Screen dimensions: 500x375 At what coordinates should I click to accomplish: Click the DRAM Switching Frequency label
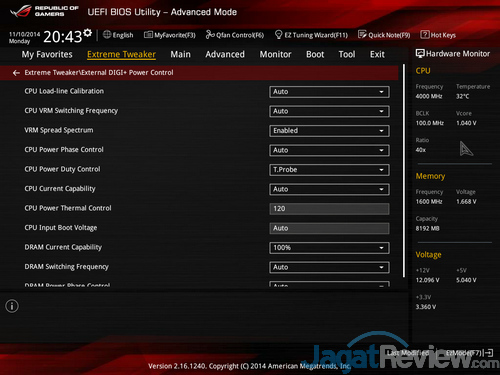[x=66, y=267]
